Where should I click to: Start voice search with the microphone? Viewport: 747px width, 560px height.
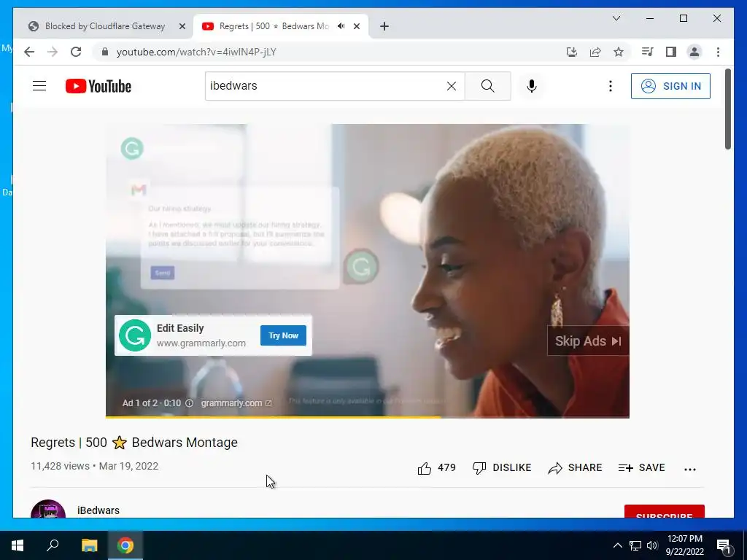tap(532, 86)
